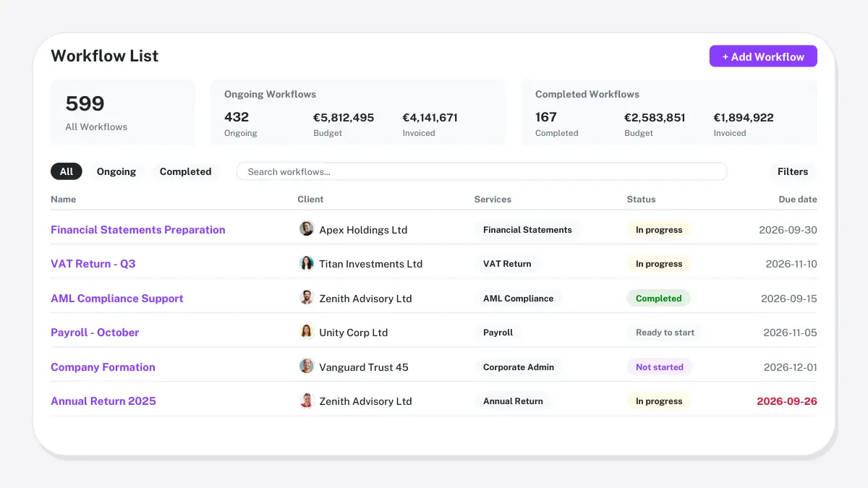Click the €5,812,495 ongoing budget value

point(344,117)
